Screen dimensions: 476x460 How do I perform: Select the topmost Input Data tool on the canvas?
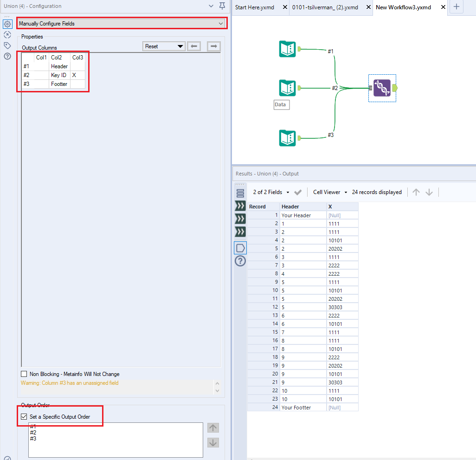pos(287,49)
